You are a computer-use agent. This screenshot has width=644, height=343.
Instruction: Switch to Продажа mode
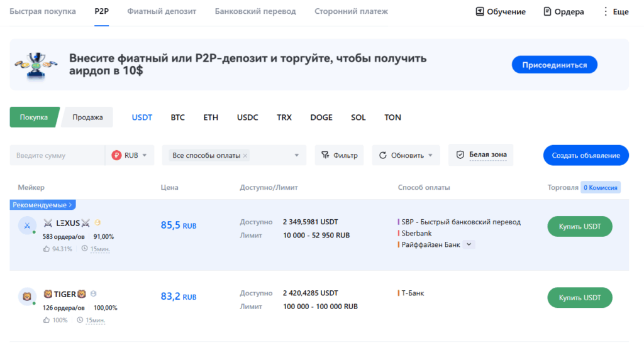[x=87, y=117]
